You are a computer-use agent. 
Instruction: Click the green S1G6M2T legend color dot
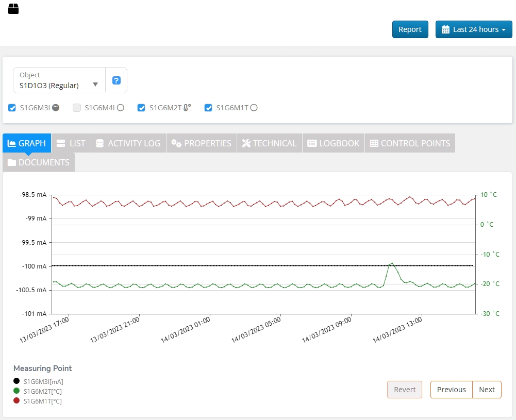[x=17, y=391]
